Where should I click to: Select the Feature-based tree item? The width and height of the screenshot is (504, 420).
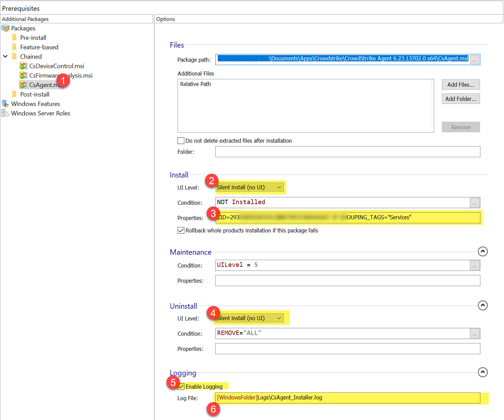click(39, 47)
